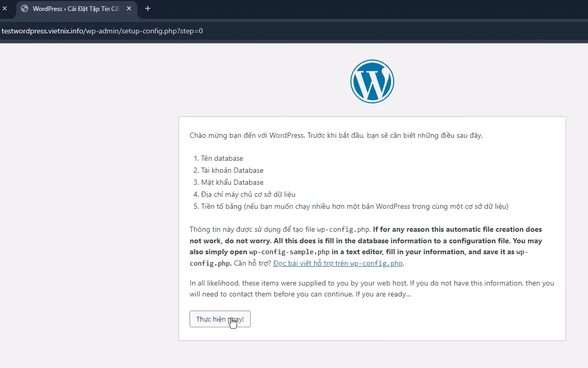Close the previous tab with the X icon
Viewport: 588px width, 368px height.
pos(5,9)
